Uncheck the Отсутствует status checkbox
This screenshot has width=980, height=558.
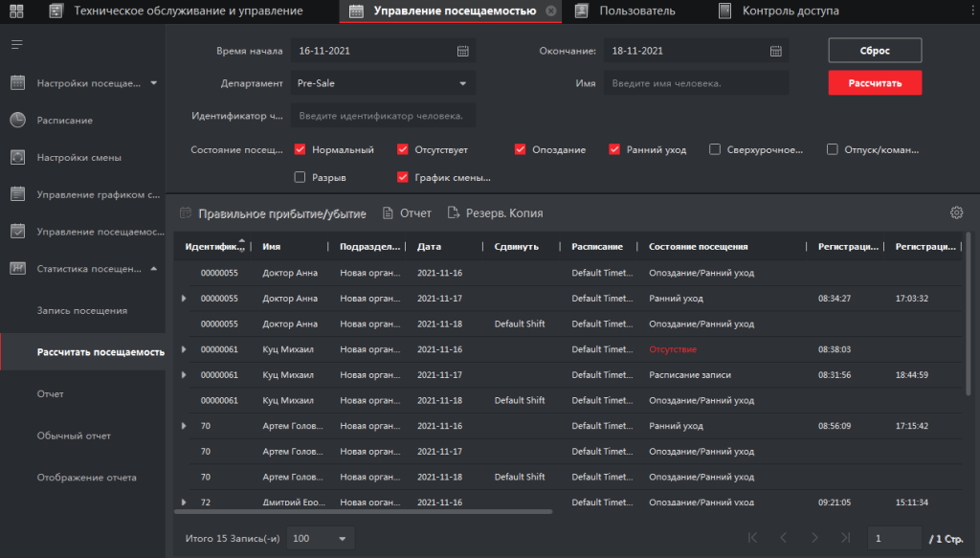[403, 149]
